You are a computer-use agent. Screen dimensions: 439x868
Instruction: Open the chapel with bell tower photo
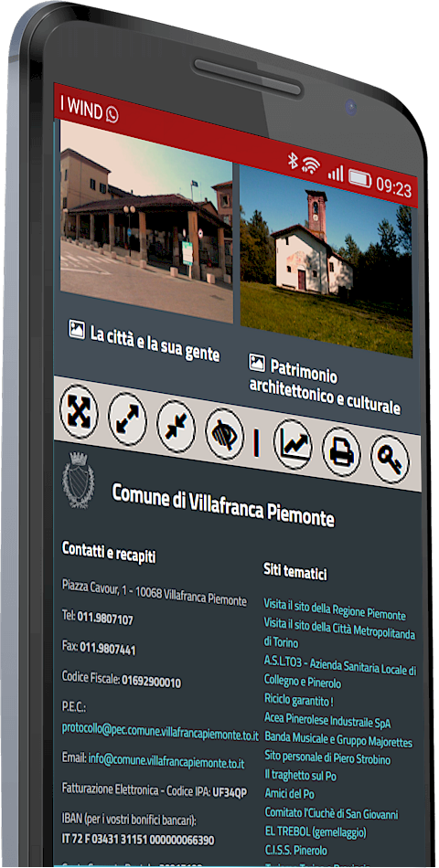click(x=327, y=261)
